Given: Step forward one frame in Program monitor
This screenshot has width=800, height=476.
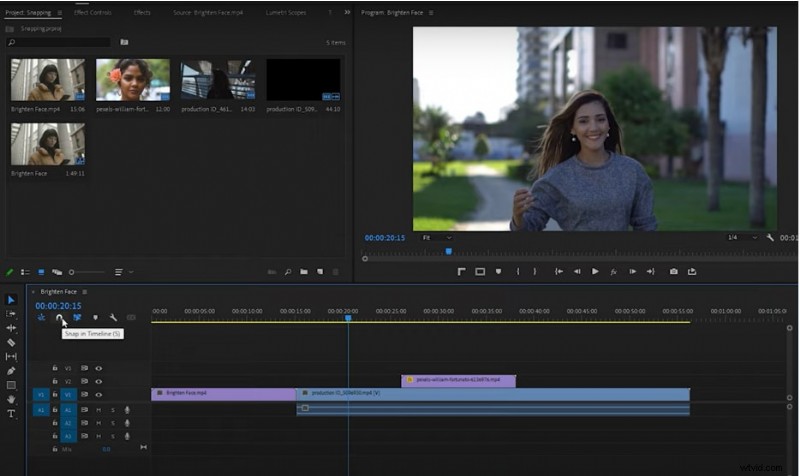Looking at the screenshot, I should click(x=633, y=271).
